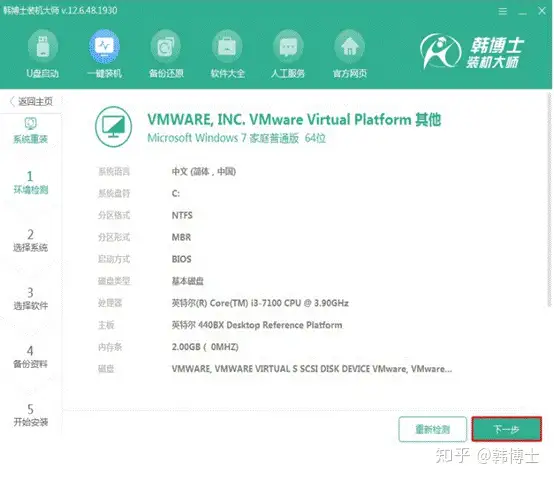
Task: Click the round computer monitor icon
Action: tap(113, 126)
